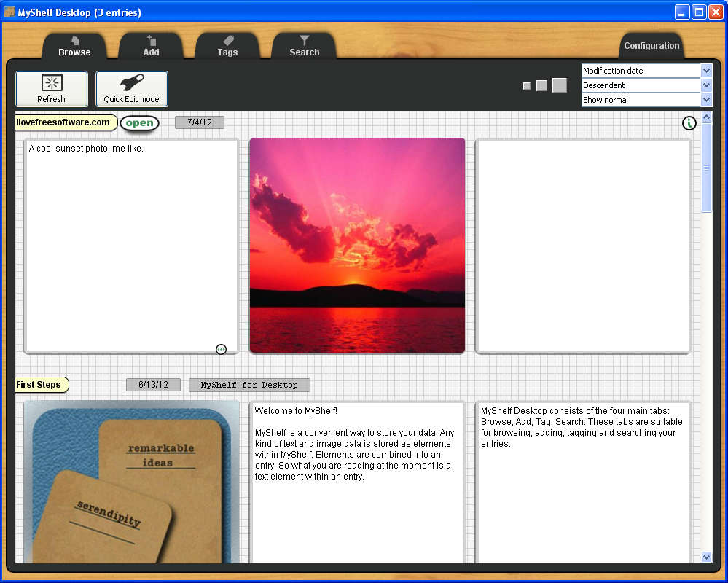The width and height of the screenshot is (728, 583).
Task: Maximize the MyShelf Desktop window
Action: click(699, 12)
